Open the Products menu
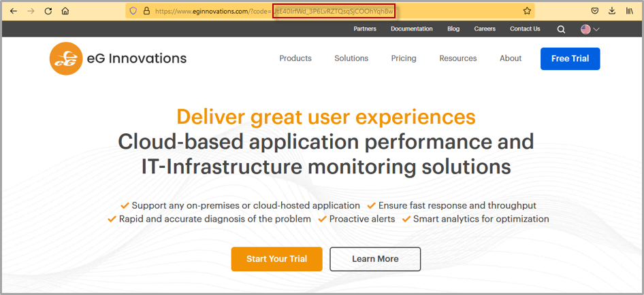The height and width of the screenshot is (295, 644). point(295,58)
